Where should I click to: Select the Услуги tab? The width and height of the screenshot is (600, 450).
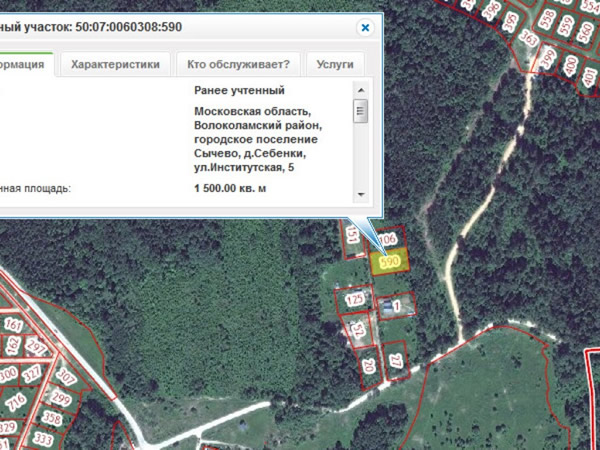(334, 65)
